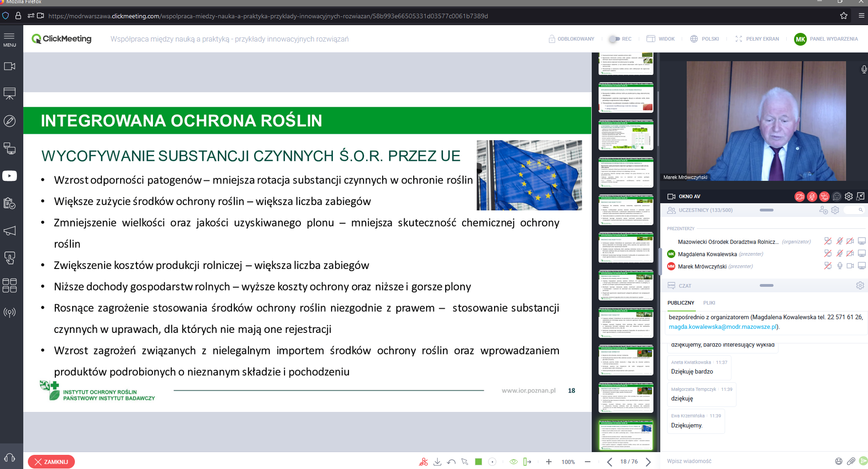This screenshot has width=868, height=469.
Task: Toggle microphone for Marek Mrówczyński
Action: point(840,266)
